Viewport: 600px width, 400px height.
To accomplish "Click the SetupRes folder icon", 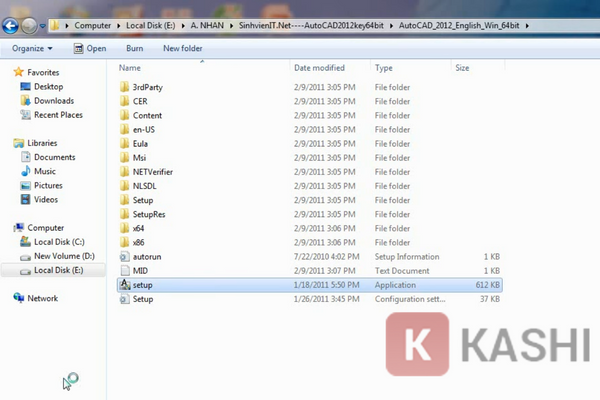I will point(124,214).
